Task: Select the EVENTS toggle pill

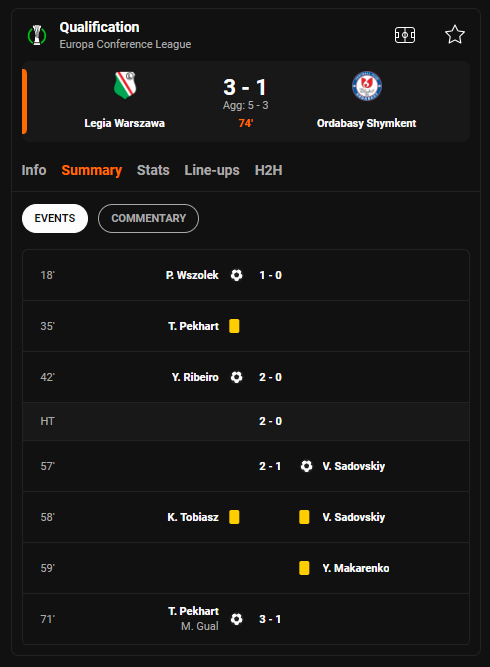Action: (55, 218)
